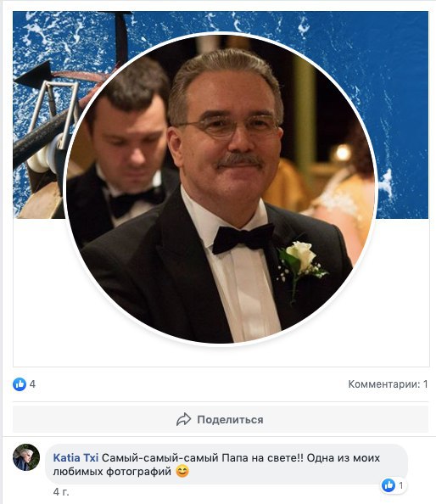The width and height of the screenshot is (436, 504).
Task: Click the comment text about Папа на свете
Action: click(x=216, y=464)
